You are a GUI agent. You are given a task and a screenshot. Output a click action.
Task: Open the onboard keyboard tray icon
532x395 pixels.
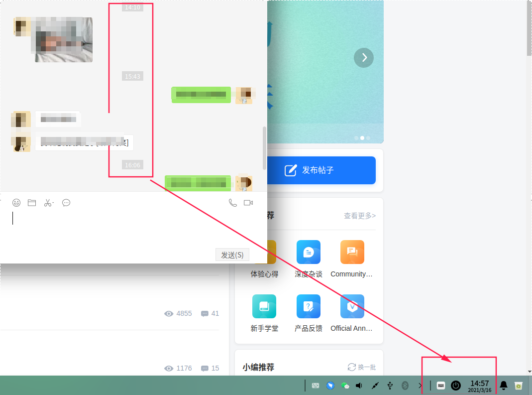click(316, 386)
